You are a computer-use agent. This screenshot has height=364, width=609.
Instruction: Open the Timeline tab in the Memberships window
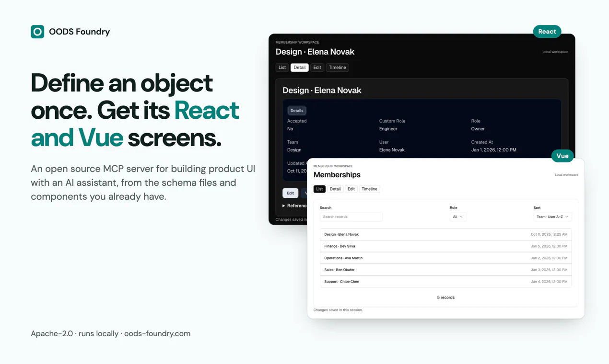coord(369,189)
